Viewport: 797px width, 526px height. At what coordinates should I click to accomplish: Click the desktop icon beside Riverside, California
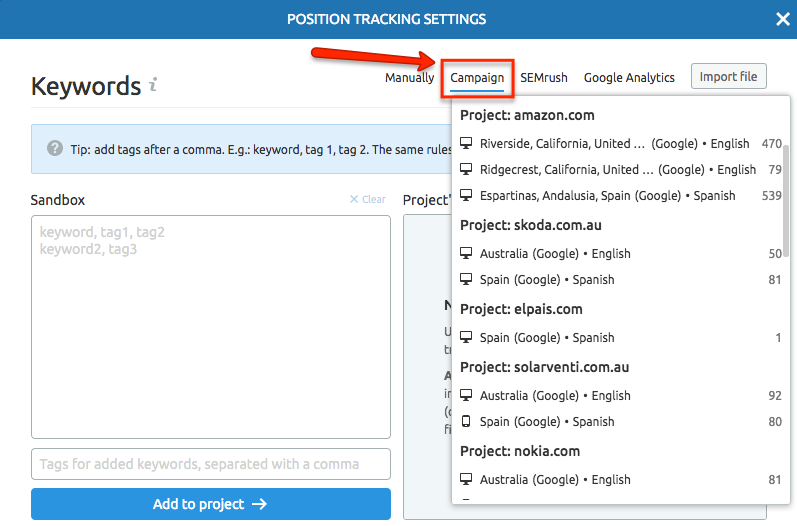pyautogui.click(x=466, y=143)
